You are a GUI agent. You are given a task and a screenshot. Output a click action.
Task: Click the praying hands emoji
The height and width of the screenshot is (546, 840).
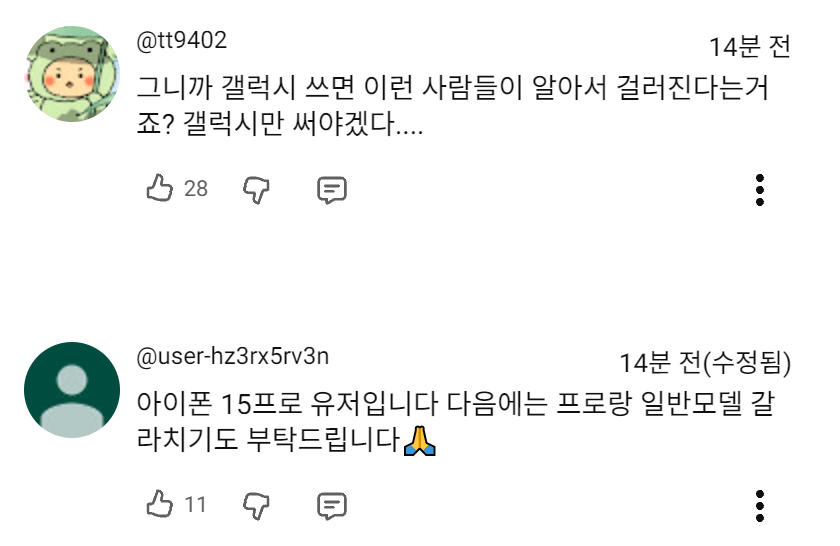coord(418,440)
